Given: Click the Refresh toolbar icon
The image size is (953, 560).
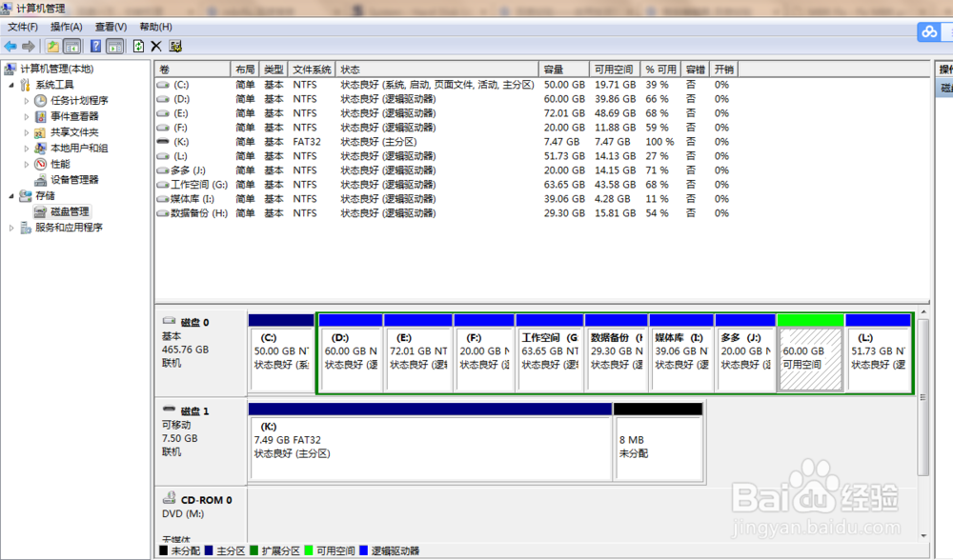Looking at the screenshot, I should tap(138, 46).
